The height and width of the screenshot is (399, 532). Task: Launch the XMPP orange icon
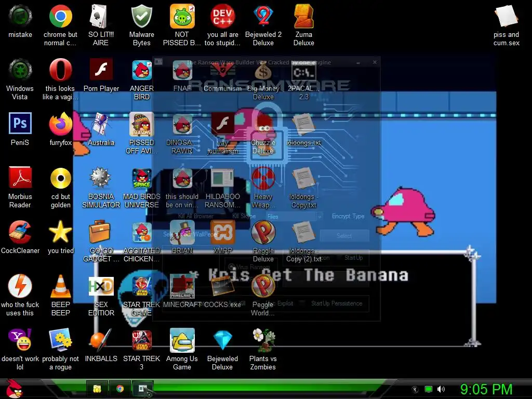coord(222,232)
